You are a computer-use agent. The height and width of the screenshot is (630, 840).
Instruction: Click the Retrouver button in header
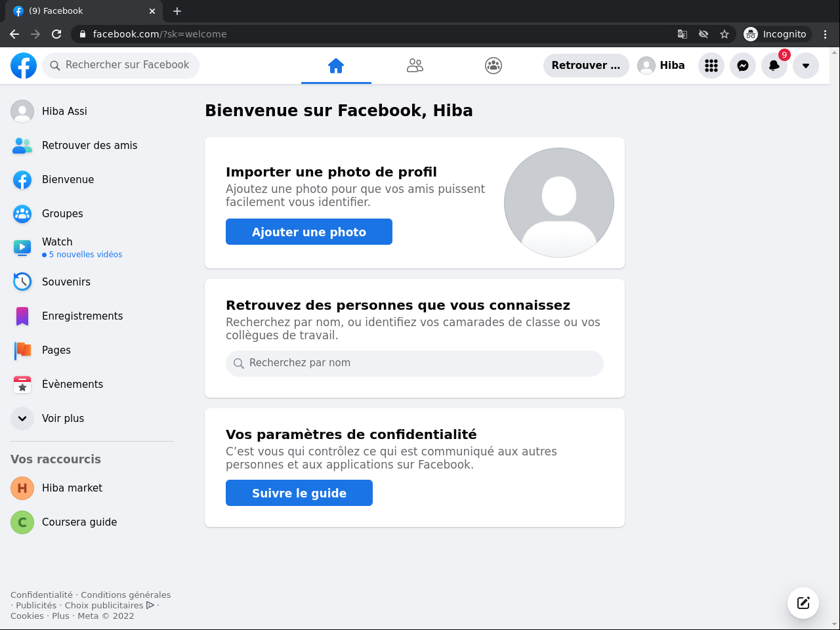(586, 66)
